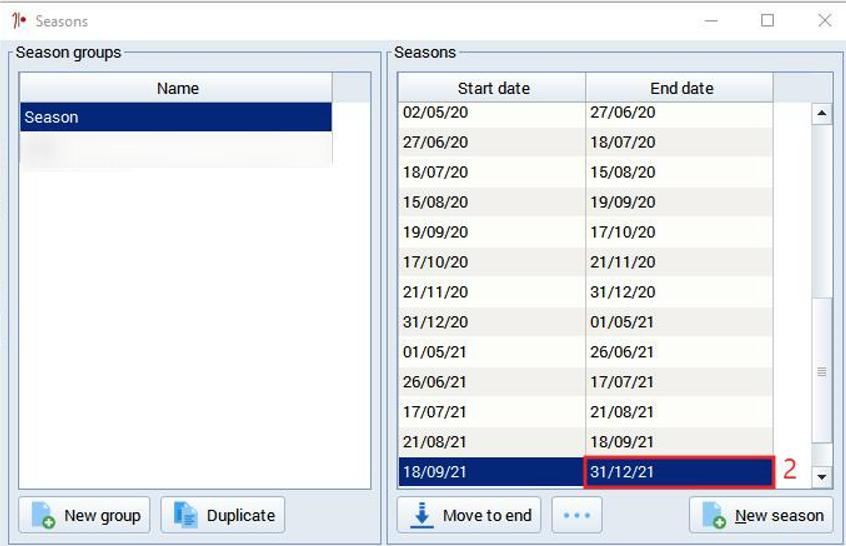
Task: Select start date 17/07/21 in eleventh row
Action: coord(492,412)
